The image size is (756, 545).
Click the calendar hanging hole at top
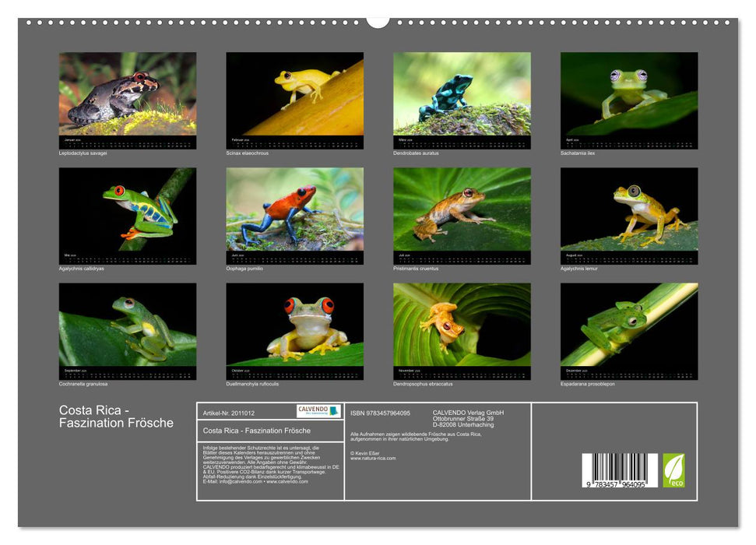click(378, 21)
